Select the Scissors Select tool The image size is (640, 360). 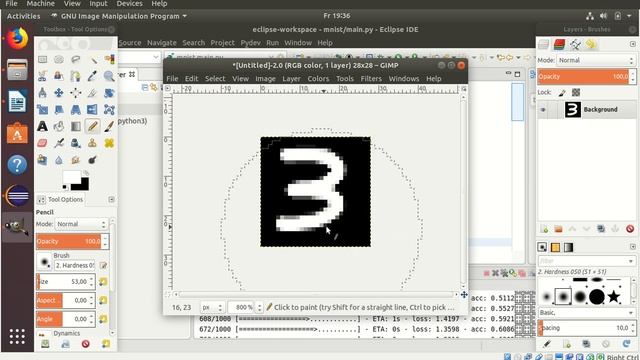42,76
